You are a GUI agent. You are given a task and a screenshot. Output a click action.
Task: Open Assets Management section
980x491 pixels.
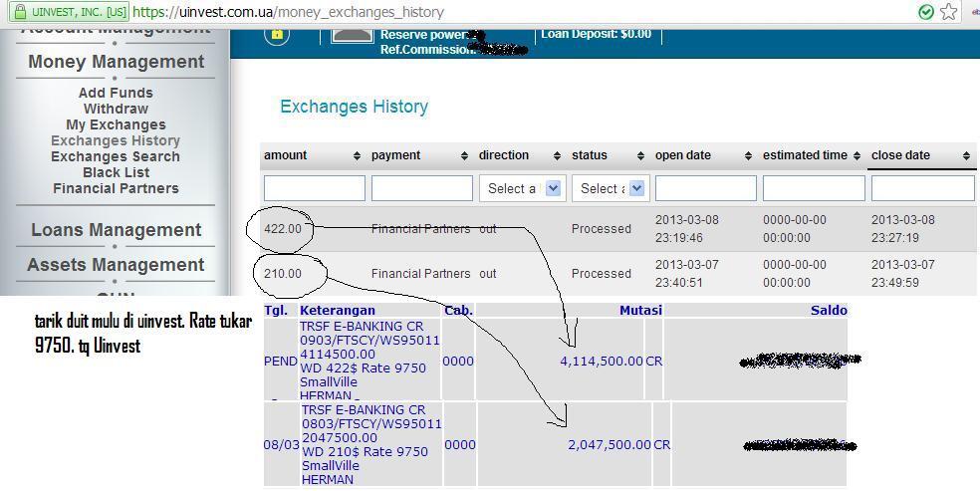point(116,265)
